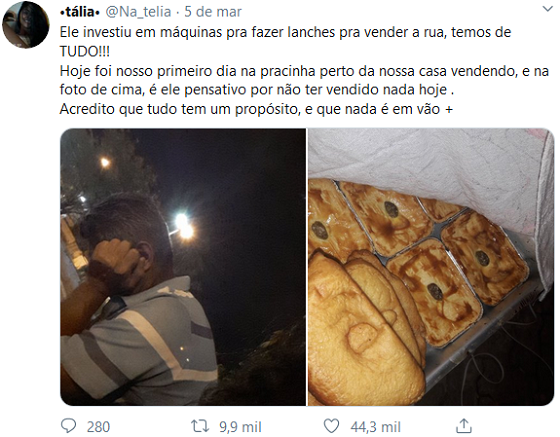Click the 44,3 mil likes count
Viewport: 560px width, 437px height.
point(375,427)
